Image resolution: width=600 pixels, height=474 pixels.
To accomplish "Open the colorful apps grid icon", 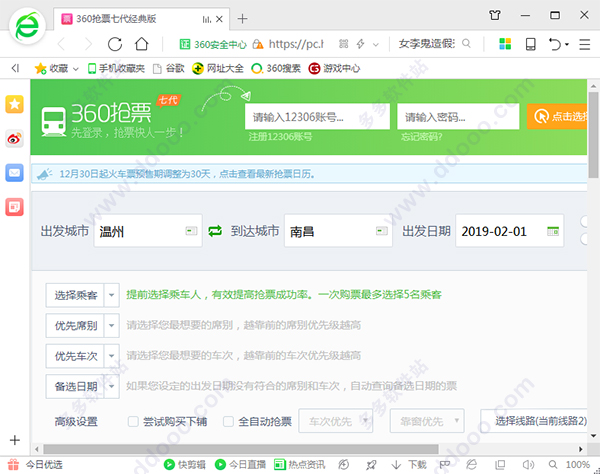I will coord(505,44).
